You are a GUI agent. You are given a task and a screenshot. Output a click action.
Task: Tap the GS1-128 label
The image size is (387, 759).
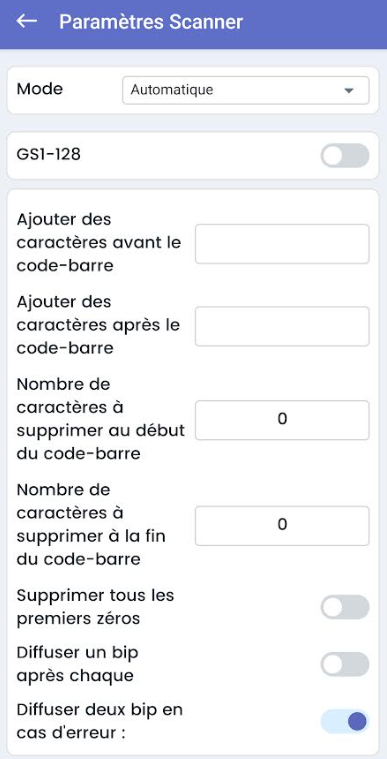pos(48,154)
